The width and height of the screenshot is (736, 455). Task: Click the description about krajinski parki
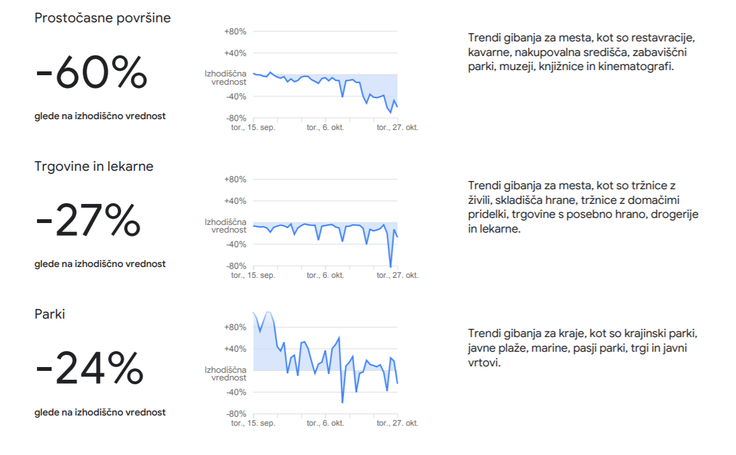[583, 348]
